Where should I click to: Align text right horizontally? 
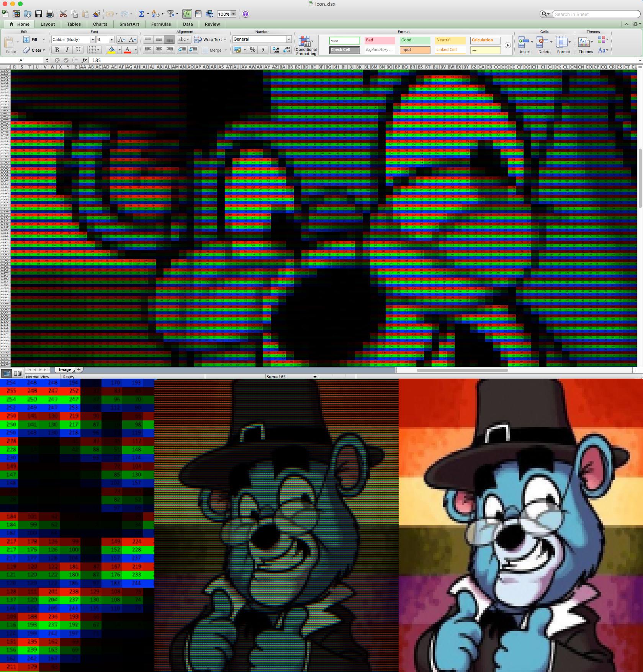(x=169, y=50)
